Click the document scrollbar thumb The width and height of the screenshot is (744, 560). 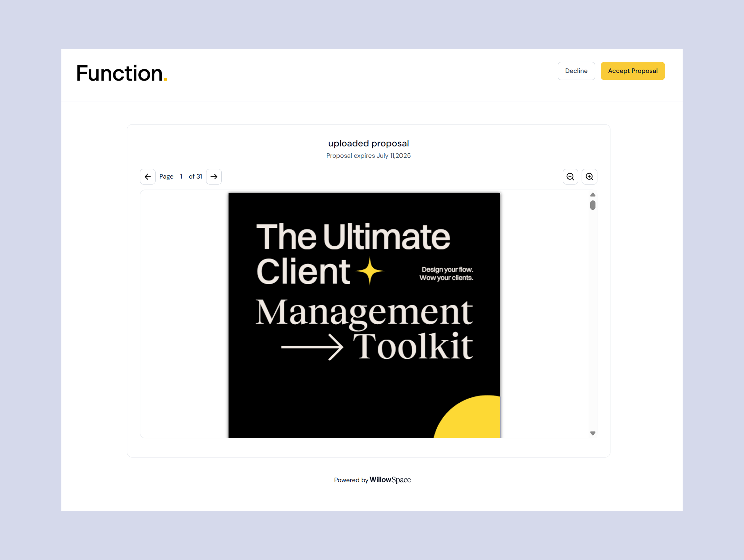[593, 205]
